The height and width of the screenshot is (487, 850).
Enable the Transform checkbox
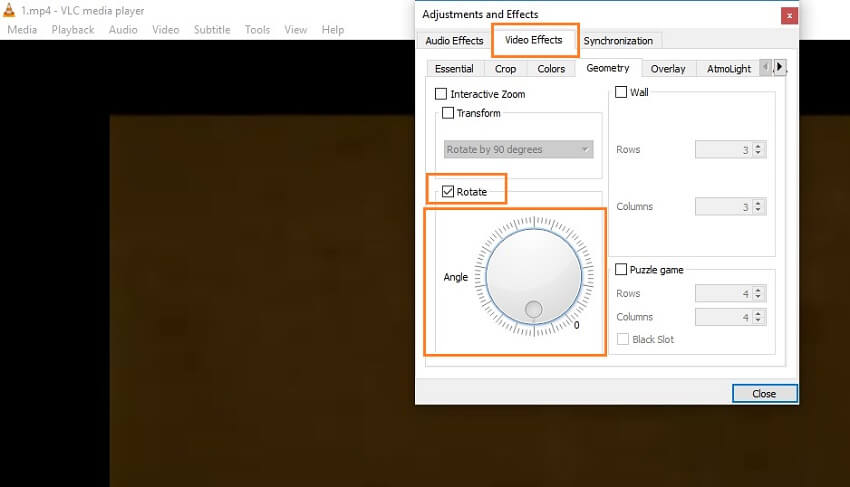click(x=448, y=113)
